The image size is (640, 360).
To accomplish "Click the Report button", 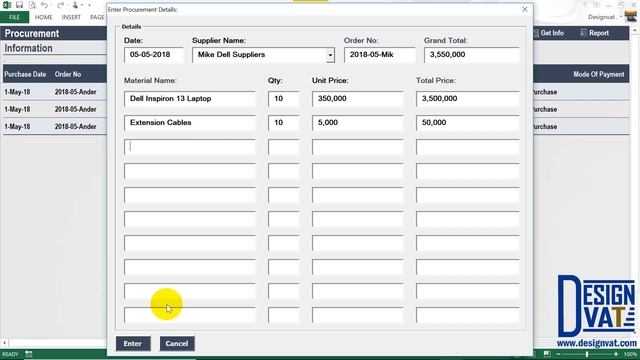I will (594, 33).
